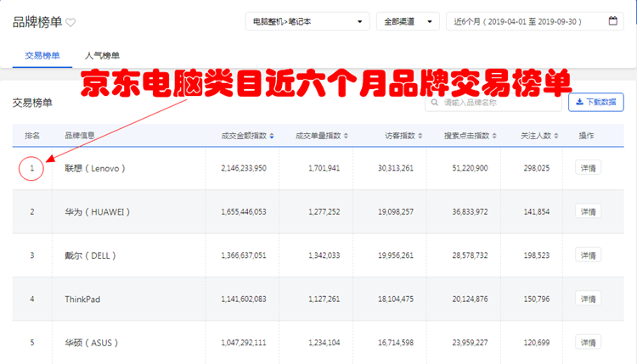Click visitor index 19,956,261
Image resolution: width=637 pixels, height=364 pixels.
(x=396, y=255)
